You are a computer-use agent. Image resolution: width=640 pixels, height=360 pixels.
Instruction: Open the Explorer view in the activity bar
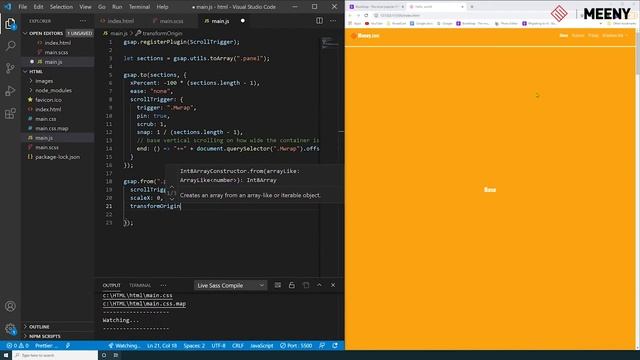10,24
